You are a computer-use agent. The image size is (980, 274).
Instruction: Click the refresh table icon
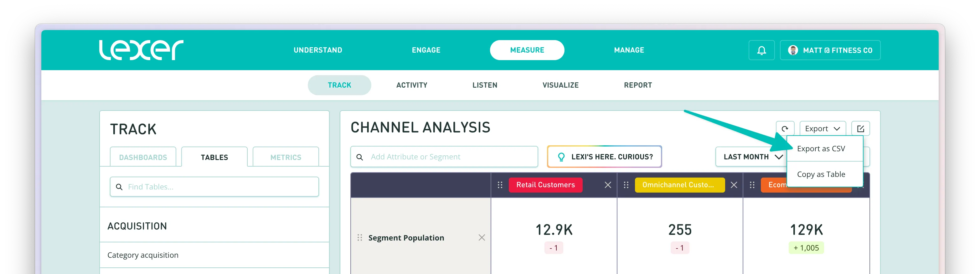click(785, 129)
